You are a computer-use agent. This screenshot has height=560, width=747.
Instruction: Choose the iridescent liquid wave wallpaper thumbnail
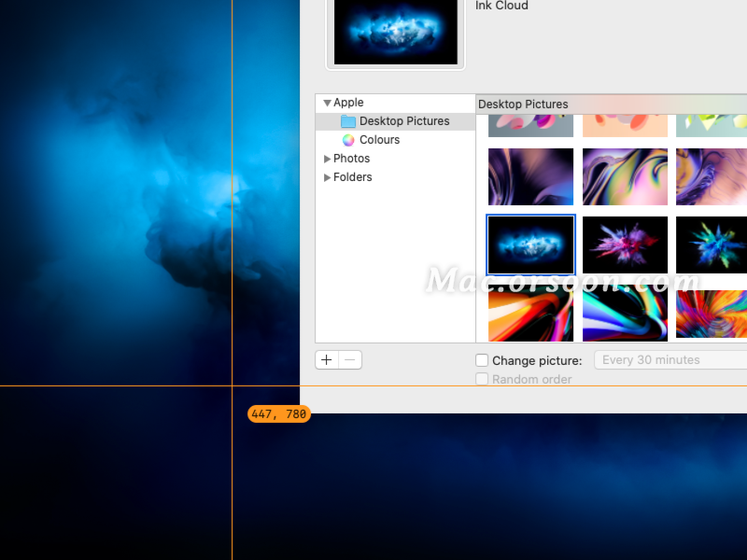(625, 176)
